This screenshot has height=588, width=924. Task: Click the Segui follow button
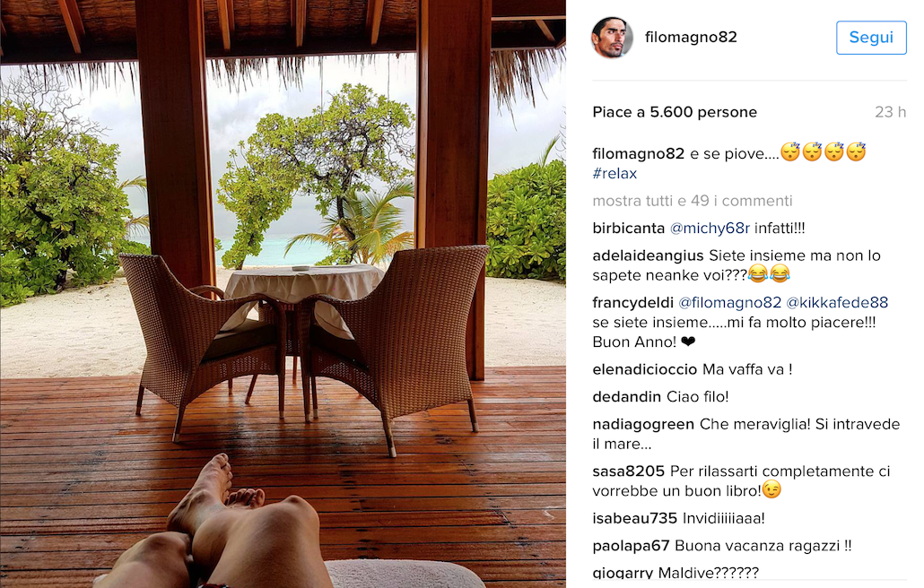coord(871,38)
